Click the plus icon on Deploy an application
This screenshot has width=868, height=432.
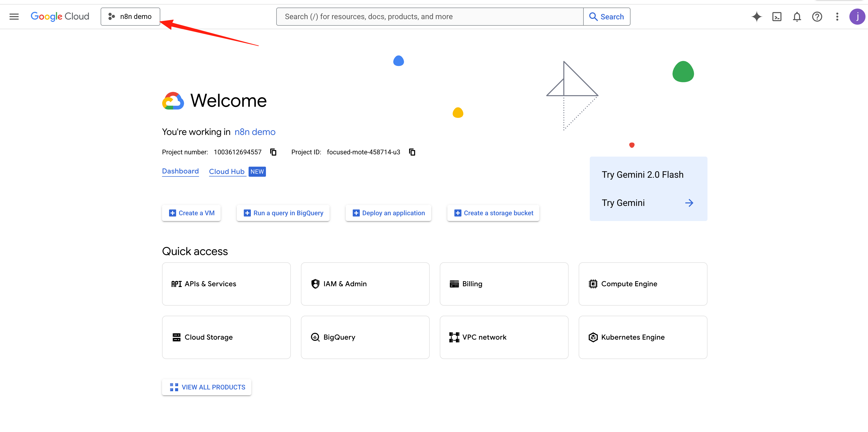click(356, 213)
